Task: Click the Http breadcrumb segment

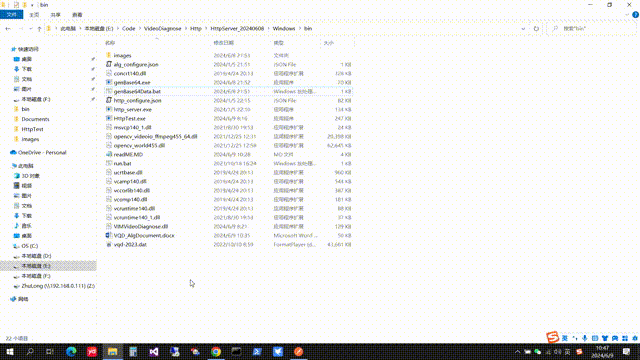Action: pyautogui.click(x=196, y=29)
